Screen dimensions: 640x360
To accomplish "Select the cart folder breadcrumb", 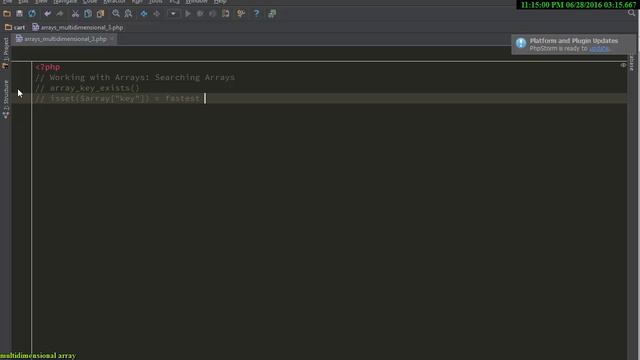I will (15, 27).
